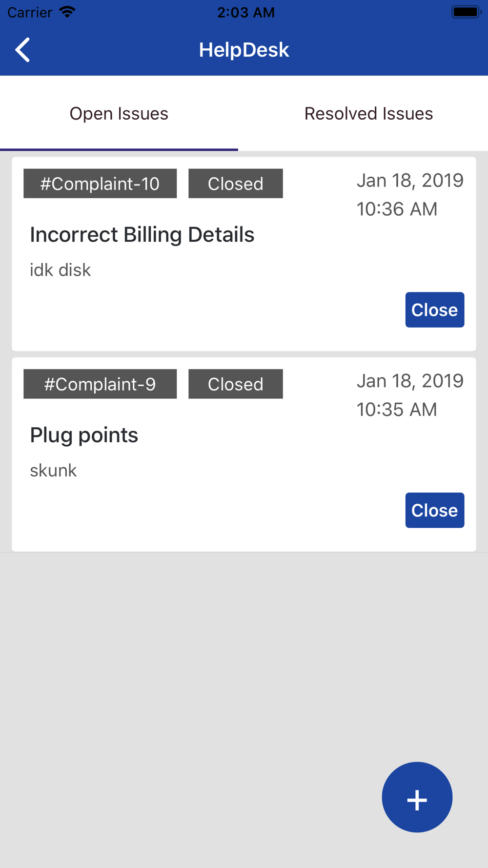Check the Wi-Fi status icon
Viewport: 488px width, 868px height.
click(67, 12)
